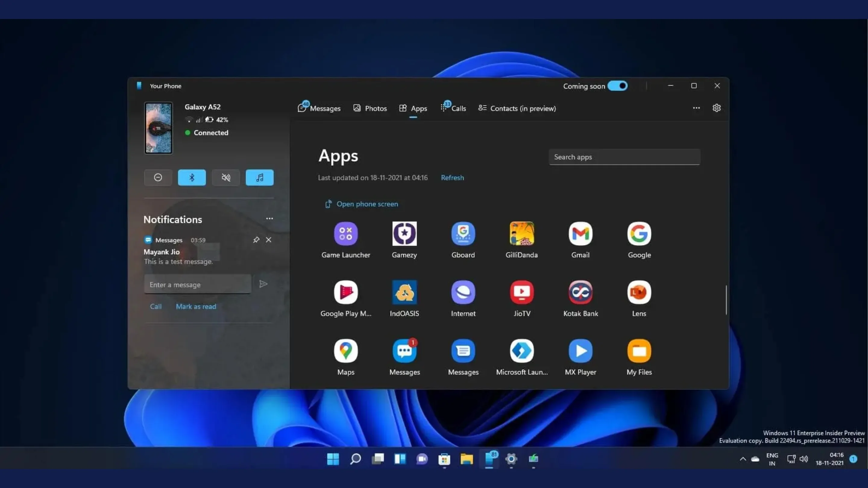Click the Galaxy A52 phone thumbnail
The height and width of the screenshot is (488, 868).
pyautogui.click(x=158, y=128)
